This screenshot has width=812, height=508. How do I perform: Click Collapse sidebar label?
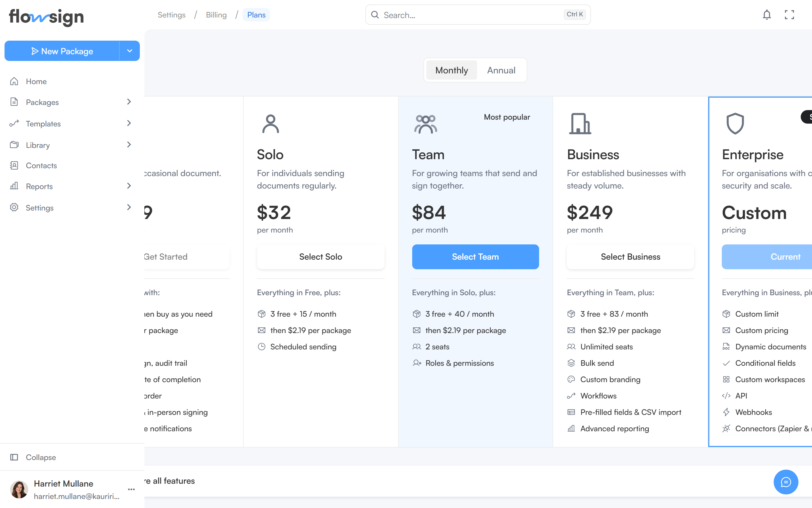[41, 457]
